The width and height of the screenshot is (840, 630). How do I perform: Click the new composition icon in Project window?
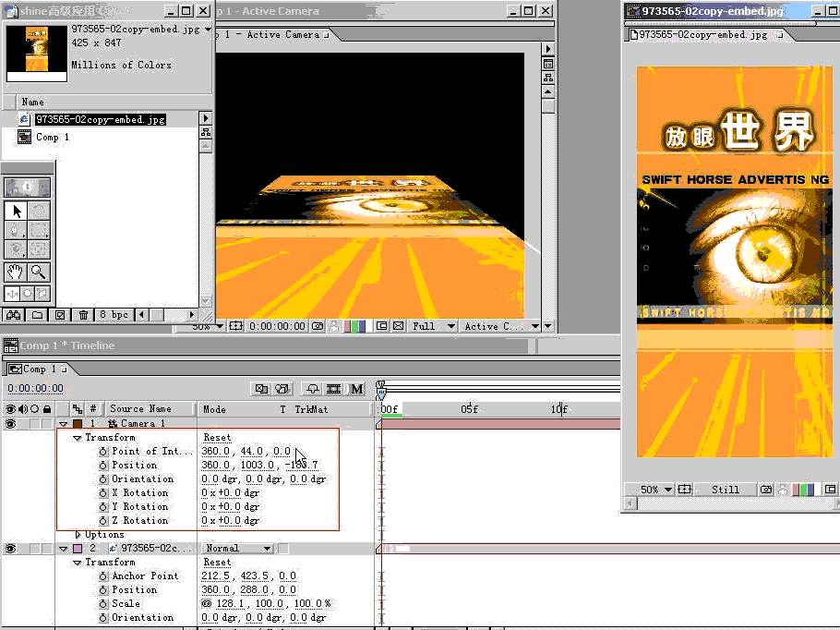click(x=60, y=315)
